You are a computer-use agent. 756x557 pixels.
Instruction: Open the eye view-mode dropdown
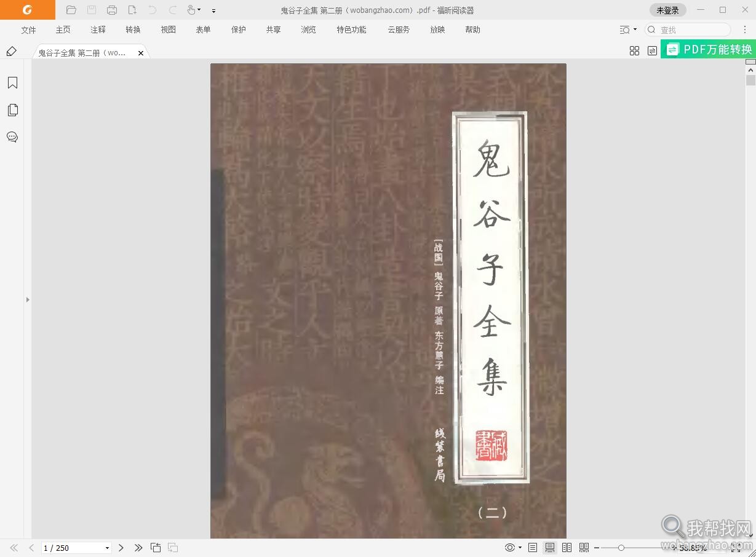[512, 548]
